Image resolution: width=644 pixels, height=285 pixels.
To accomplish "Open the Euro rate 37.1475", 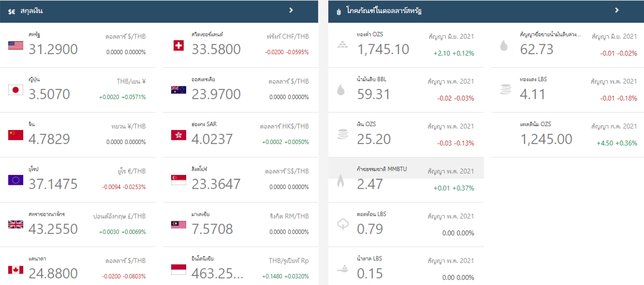I will (53, 184).
